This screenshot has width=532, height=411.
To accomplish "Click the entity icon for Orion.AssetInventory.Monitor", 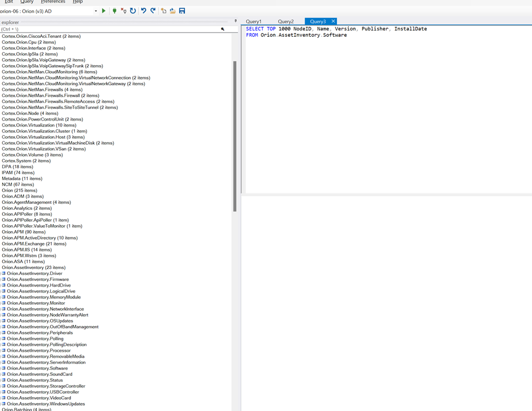I will click(3, 303).
